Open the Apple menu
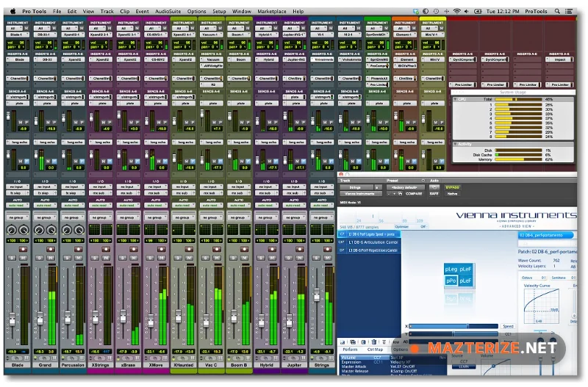 [x=13, y=11]
